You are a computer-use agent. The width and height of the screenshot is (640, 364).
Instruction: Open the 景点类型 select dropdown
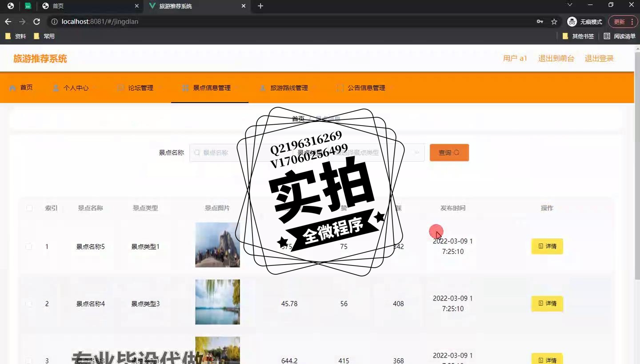(377, 153)
